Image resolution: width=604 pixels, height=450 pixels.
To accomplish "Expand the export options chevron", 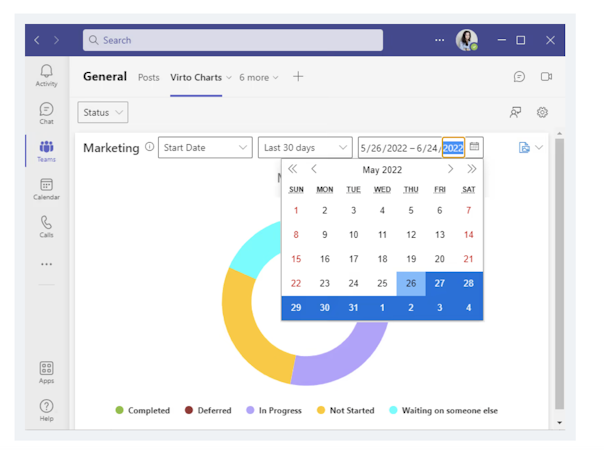I will click(539, 147).
